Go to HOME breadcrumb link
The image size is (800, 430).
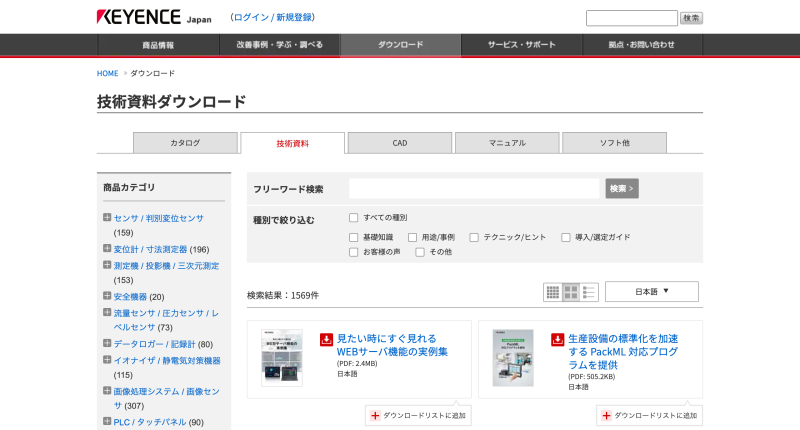tap(108, 73)
